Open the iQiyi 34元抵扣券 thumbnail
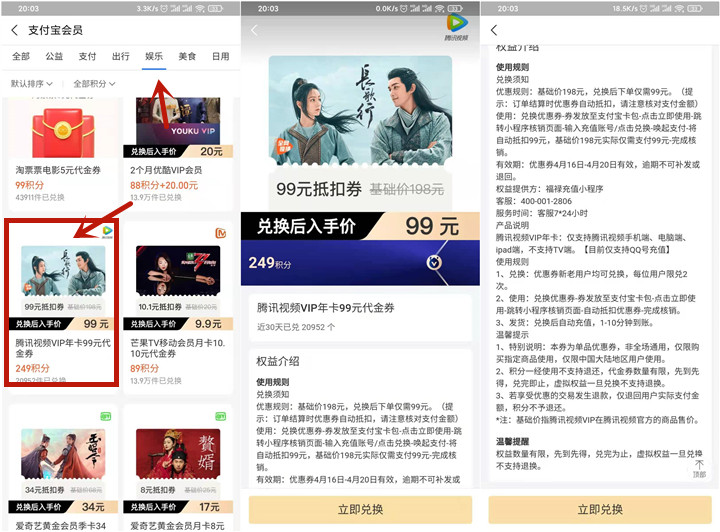Viewport: 720px width, 532px height. [63, 454]
